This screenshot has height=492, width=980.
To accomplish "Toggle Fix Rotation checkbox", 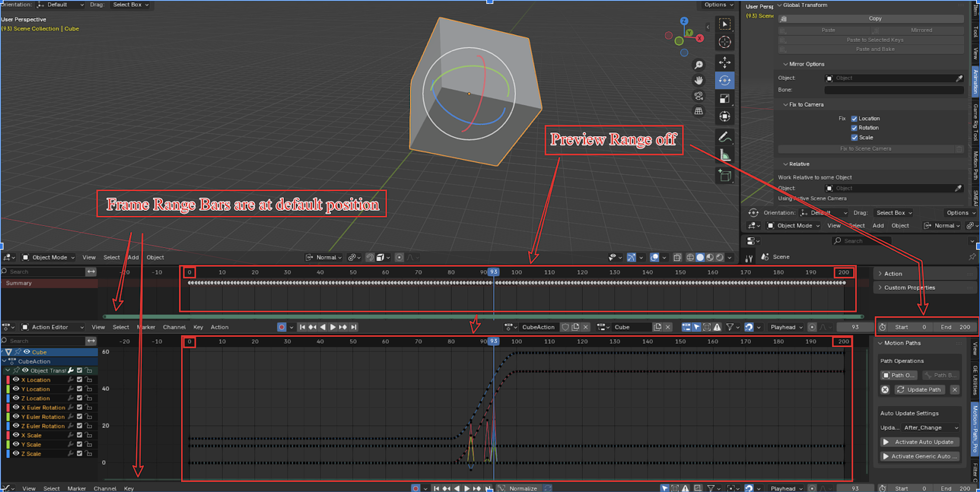I will [854, 128].
